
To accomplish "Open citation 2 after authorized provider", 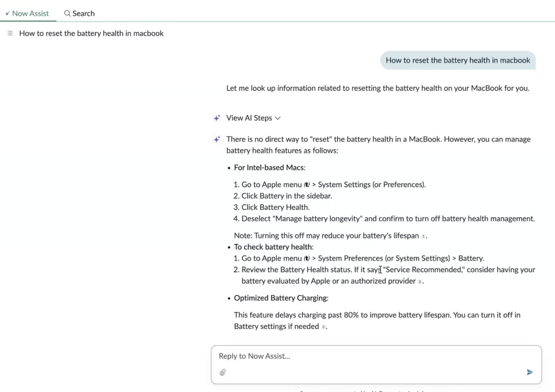I will tap(420, 282).
